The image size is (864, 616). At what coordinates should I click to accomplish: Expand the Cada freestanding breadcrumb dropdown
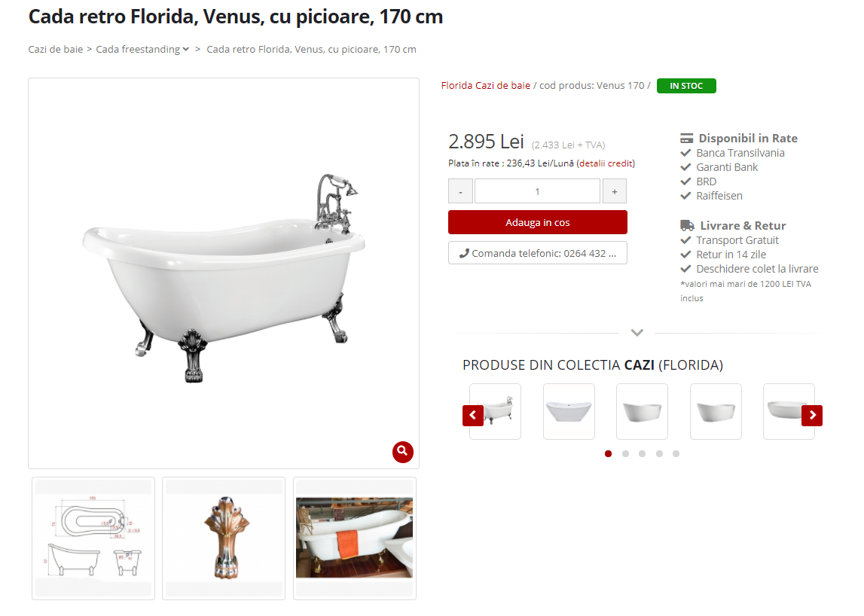click(x=186, y=50)
